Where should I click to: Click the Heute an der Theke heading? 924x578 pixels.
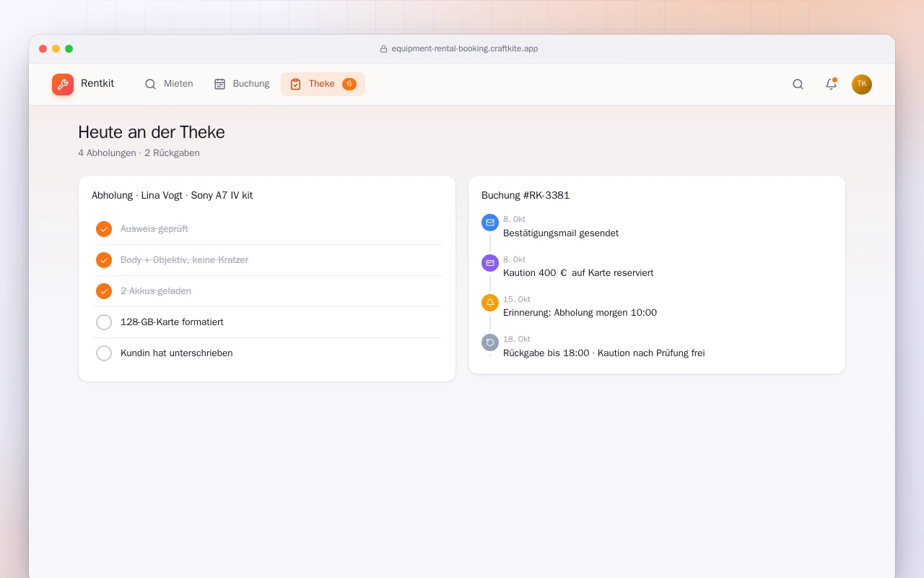(152, 132)
